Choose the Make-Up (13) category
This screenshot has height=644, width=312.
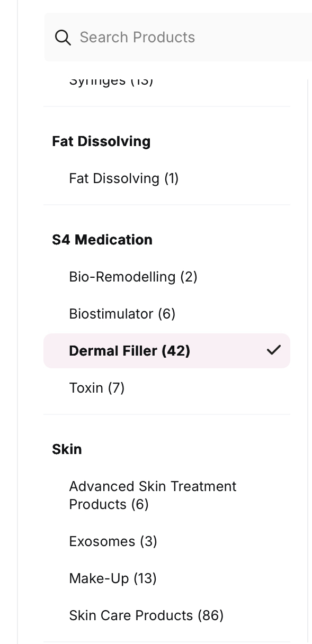(113, 578)
